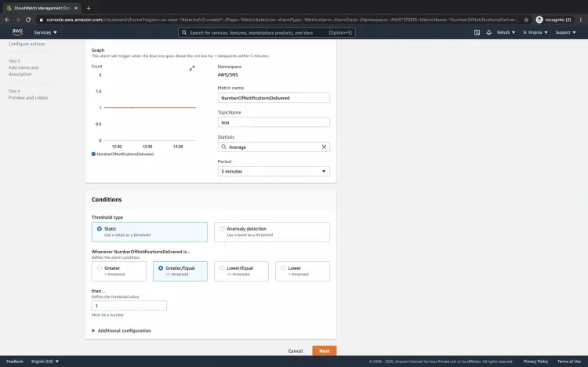The height and width of the screenshot is (367, 588).
Task: Choose the Lower condition option
Action: coord(303,271)
